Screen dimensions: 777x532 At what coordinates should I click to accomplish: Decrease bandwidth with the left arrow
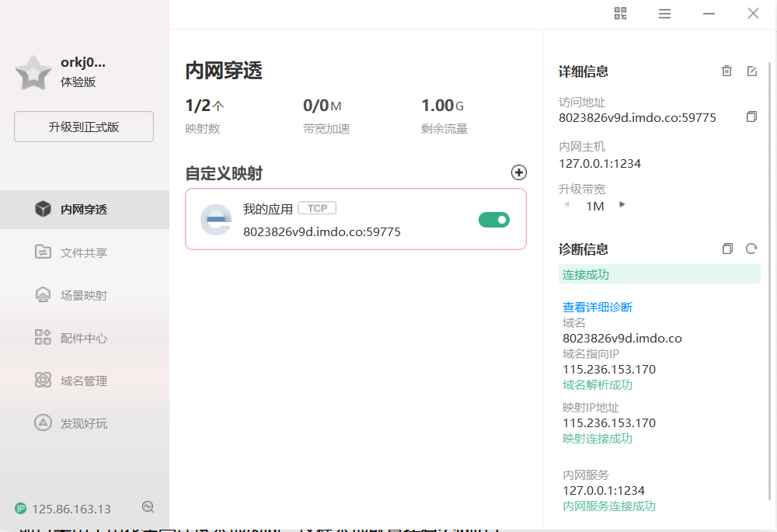point(566,205)
